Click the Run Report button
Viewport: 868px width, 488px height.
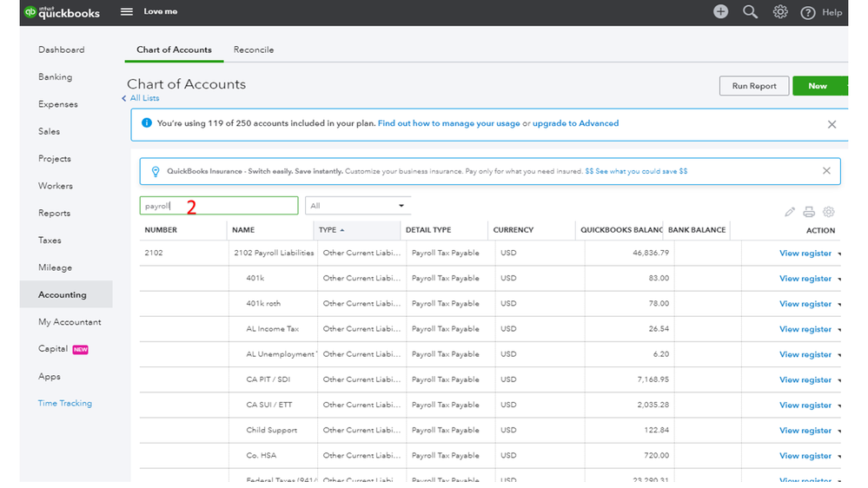click(753, 86)
